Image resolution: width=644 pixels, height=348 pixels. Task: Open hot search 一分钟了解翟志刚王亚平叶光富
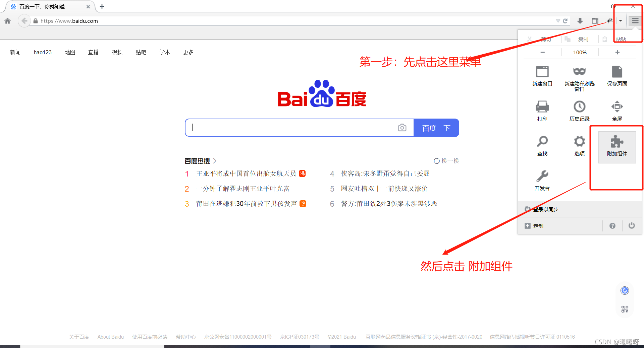click(243, 189)
